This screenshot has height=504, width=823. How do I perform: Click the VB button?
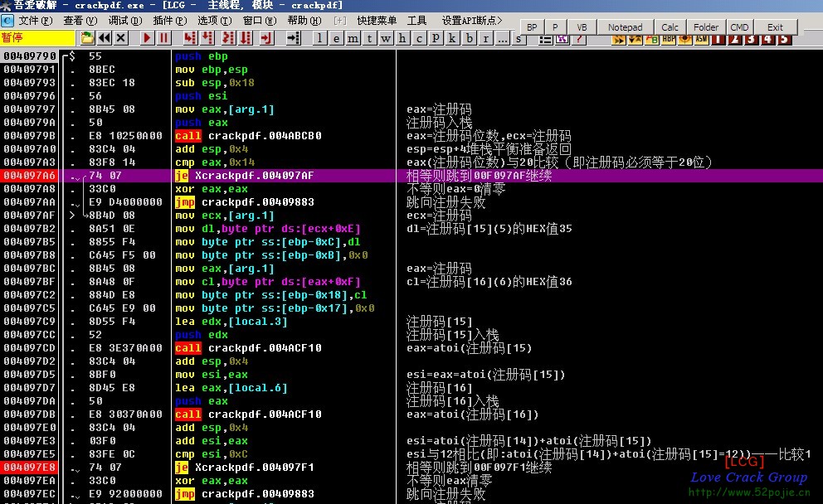(582, 27)
